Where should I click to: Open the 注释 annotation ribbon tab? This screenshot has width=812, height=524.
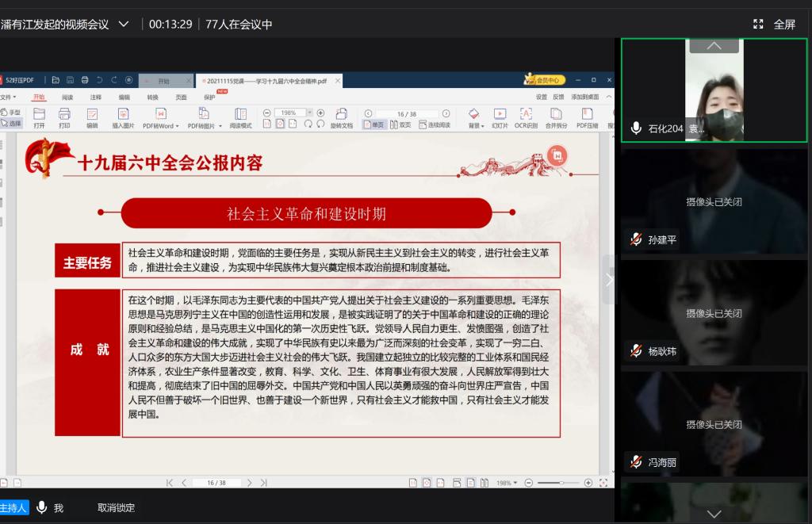pos(95,97)
